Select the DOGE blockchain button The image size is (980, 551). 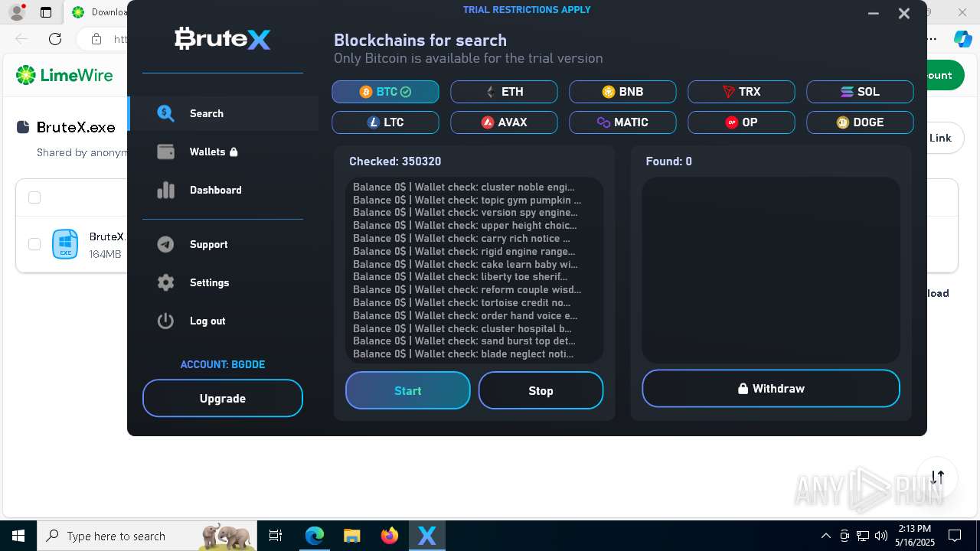click(x=860, y=122)
